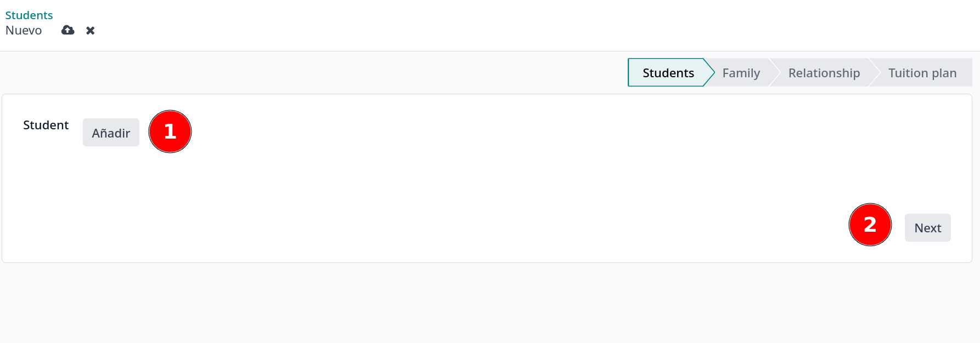The height and width of the screenshot is (343, 980).
Task: Click the red number 2 marker
Action: (x=870, y=225)
